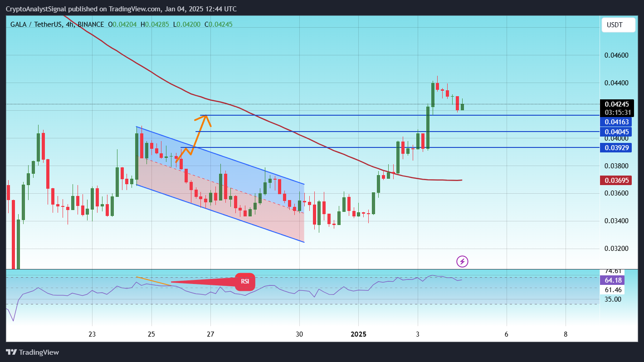Click the 61.46 RSI axis label
Image resolution: width=644 pixels, height=362 pixels.
coord(612,290)
